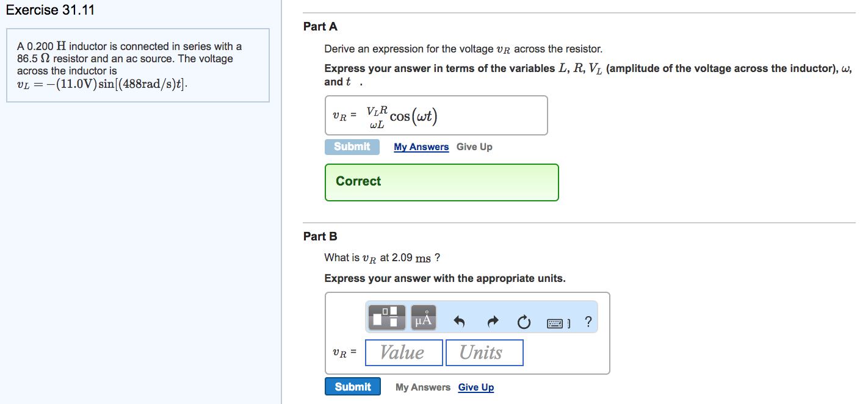Click the Value input field
This screenshot has height=404, width=868.
pyautogui.click(x=403, y=353)
